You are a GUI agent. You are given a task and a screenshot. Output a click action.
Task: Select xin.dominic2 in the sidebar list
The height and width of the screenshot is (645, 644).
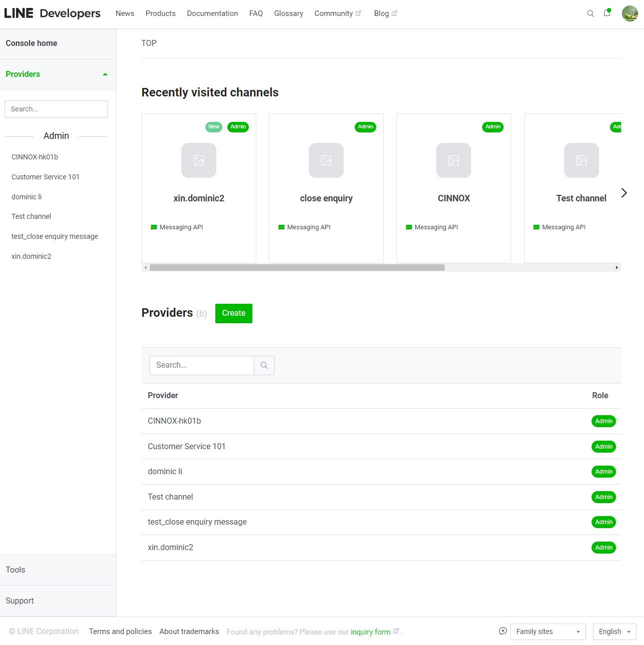coord(31,256)
